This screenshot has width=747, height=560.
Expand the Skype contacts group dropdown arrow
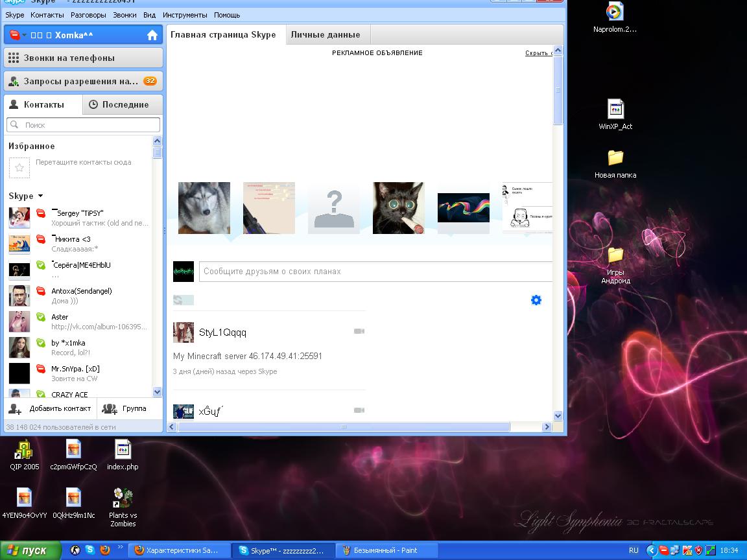(40, 196)
